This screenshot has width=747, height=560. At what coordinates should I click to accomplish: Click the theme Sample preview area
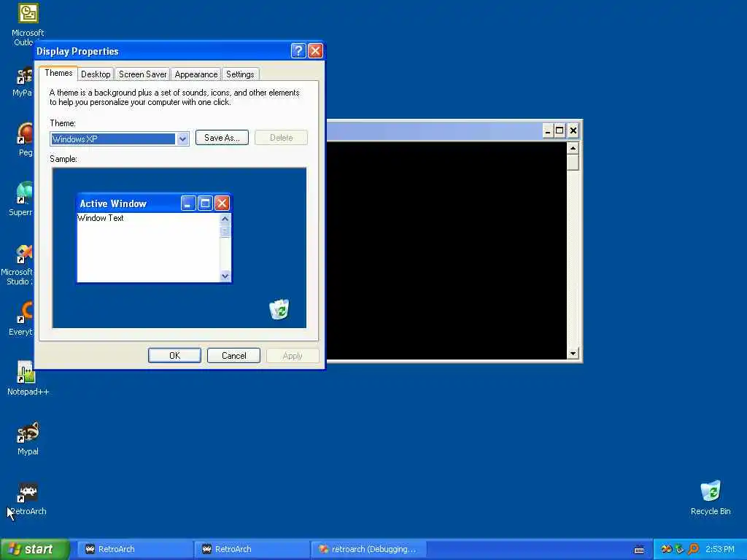point(179,248)
